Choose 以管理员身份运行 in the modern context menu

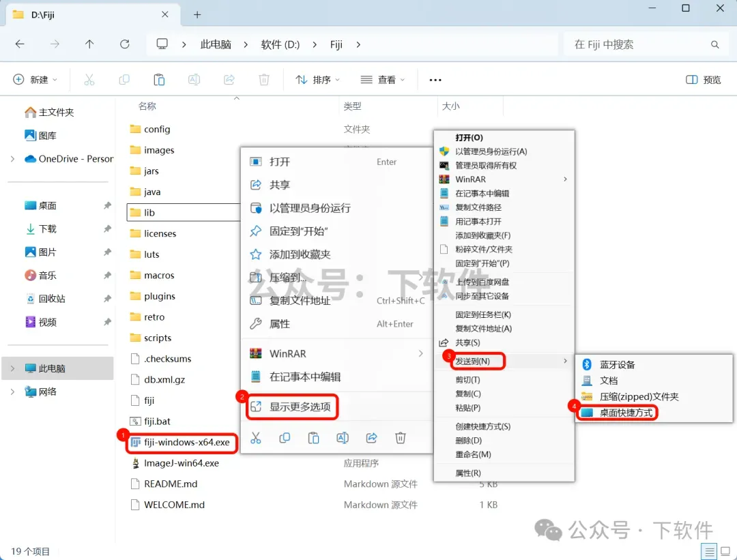click(x=336, y=208)
